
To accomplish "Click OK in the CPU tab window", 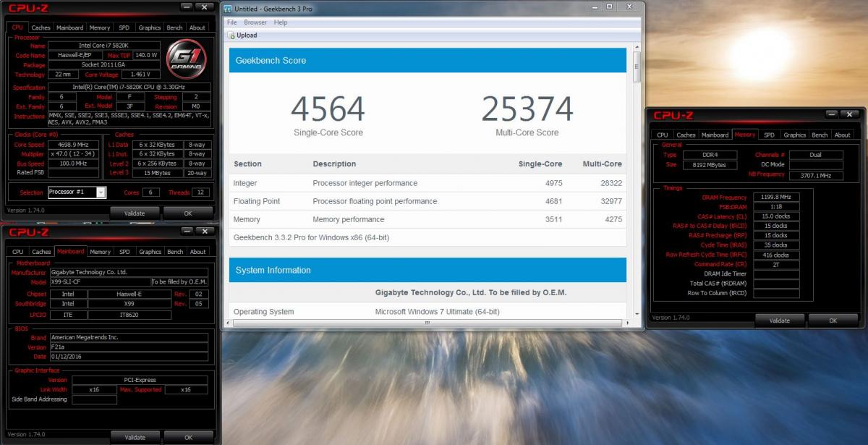I will tap(188, 213).
